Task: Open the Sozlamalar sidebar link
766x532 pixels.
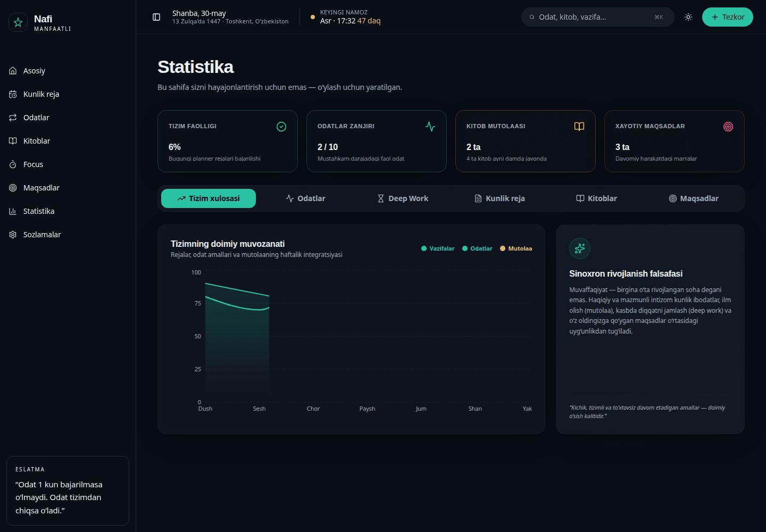Action: (x=68, y=235)
